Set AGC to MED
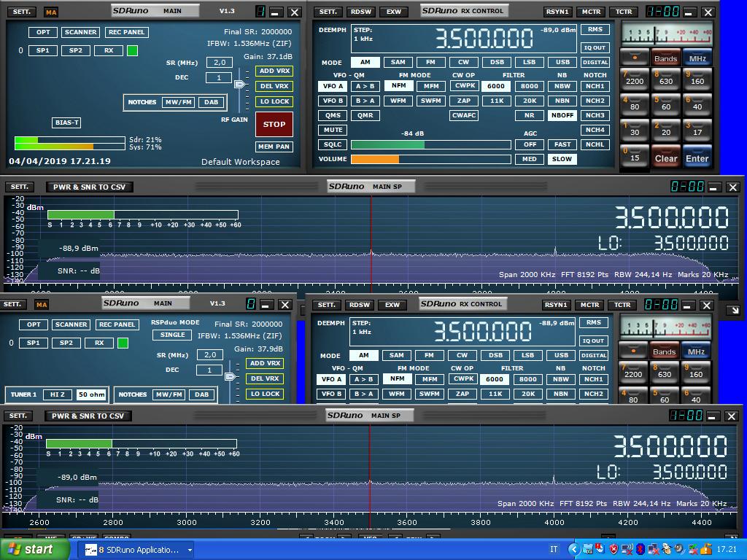 530,159
